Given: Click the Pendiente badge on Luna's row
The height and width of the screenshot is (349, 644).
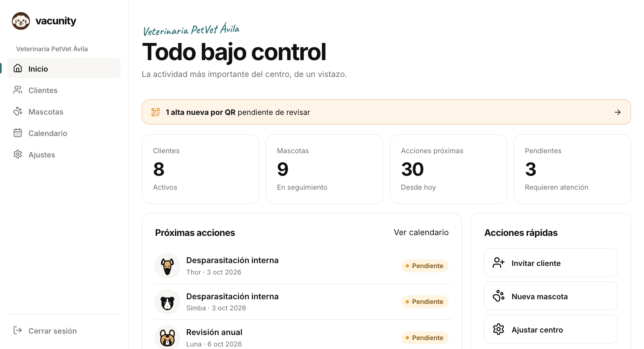Looking at the screenshot, I should (425, 338).
